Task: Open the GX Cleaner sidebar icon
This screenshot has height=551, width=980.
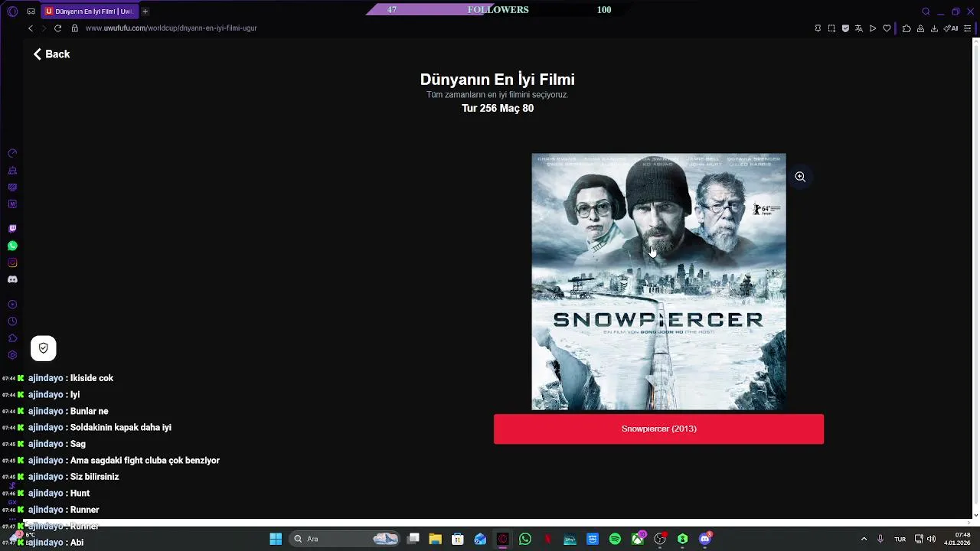Action: click(x=12, y=170)
